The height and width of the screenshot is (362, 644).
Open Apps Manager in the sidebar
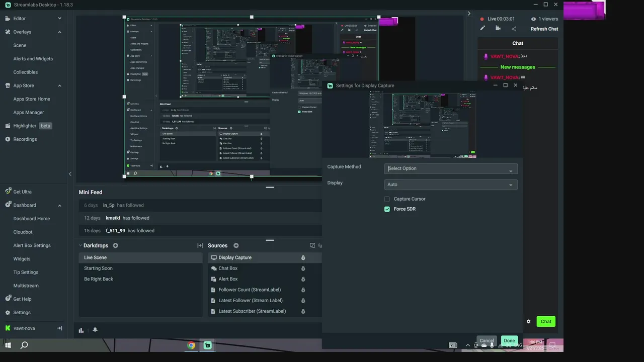(x=29, y=113)
